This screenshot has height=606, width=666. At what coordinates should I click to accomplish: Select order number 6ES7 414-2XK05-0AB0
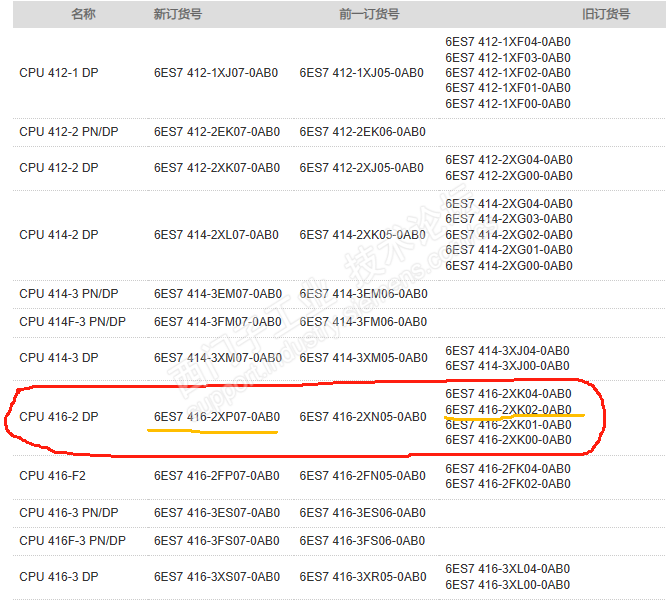(362, 235)
